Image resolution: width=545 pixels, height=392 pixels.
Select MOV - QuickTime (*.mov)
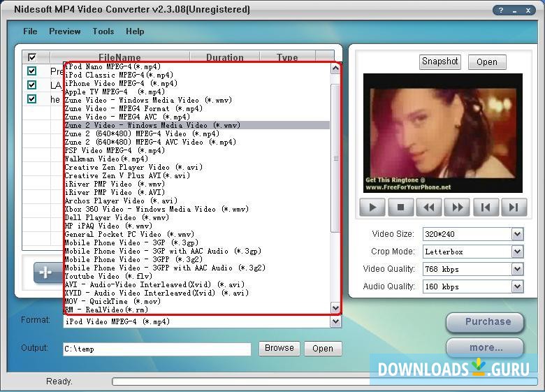197,301
